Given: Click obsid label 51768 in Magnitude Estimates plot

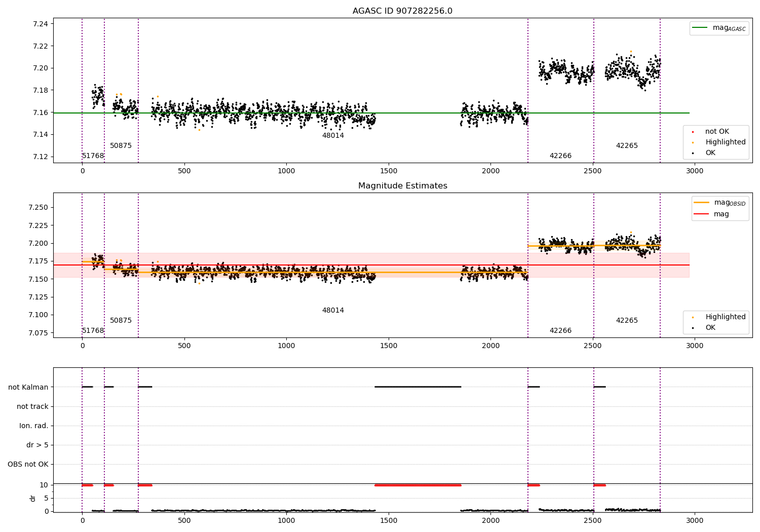Looking at the screenshot, I should (x=93, y=331).
